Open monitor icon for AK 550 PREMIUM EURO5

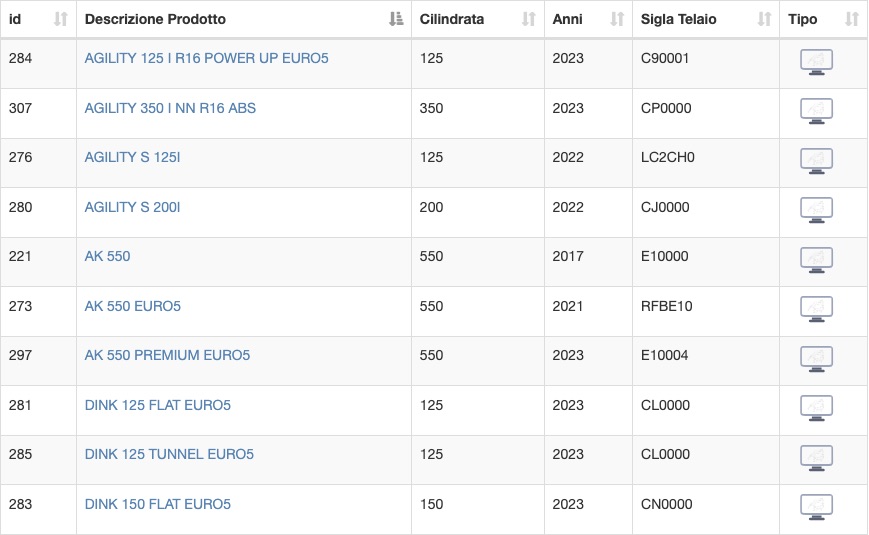tap(816, 359)
